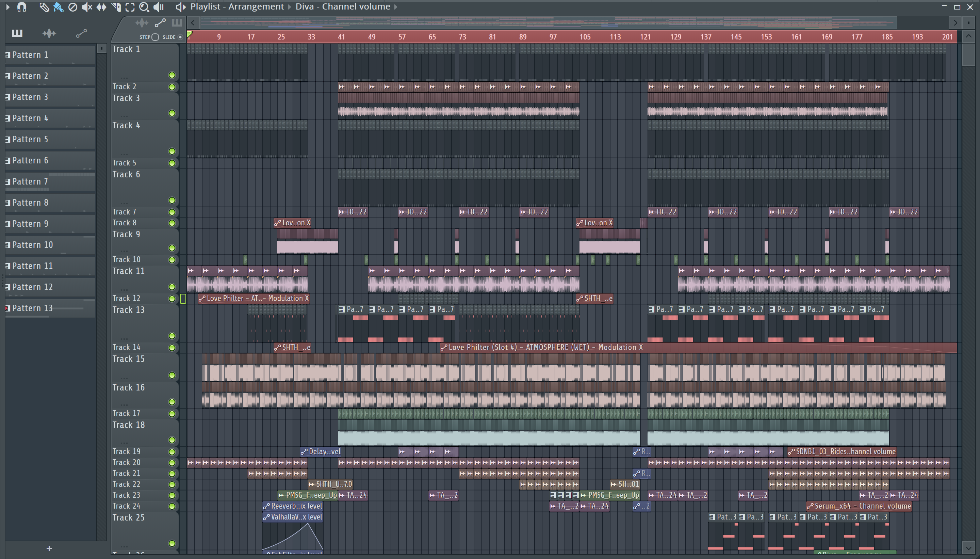Click bar 41 on the timeline ruler
980x559 pixels.
tap(341, 37)
